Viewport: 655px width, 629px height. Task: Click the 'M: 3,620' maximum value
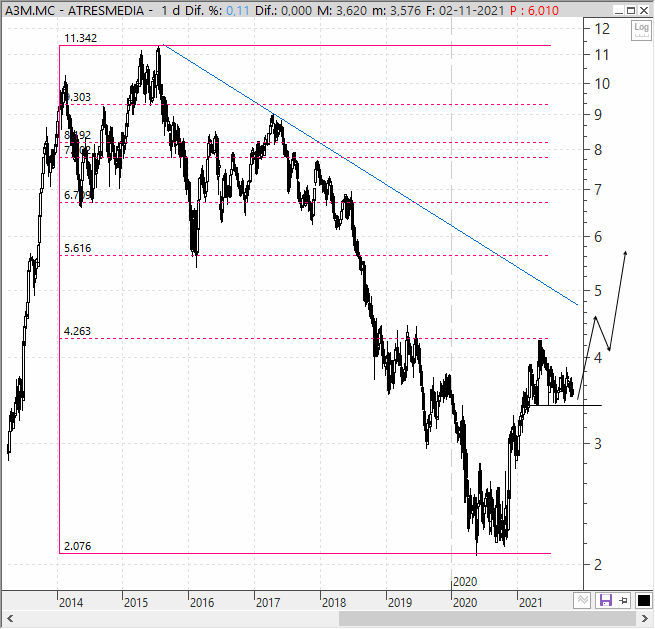pyautogui.click(x=343, y=10)
